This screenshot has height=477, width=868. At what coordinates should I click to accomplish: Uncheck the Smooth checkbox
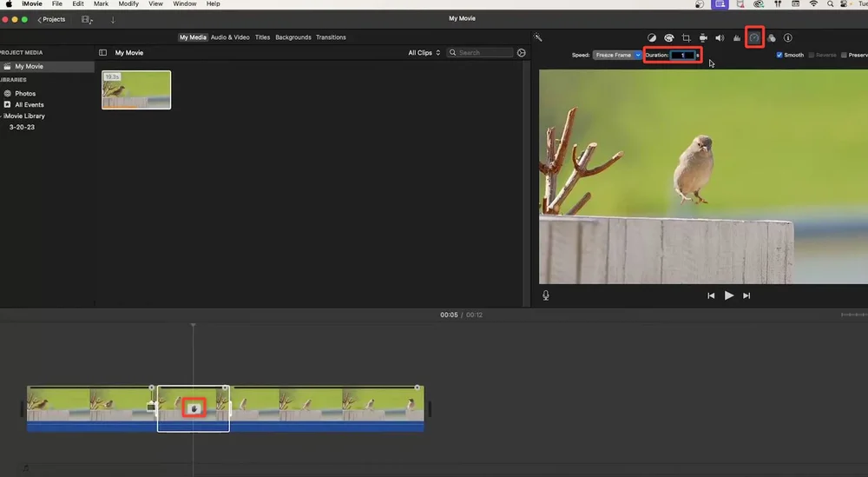(x=779, y=55)
